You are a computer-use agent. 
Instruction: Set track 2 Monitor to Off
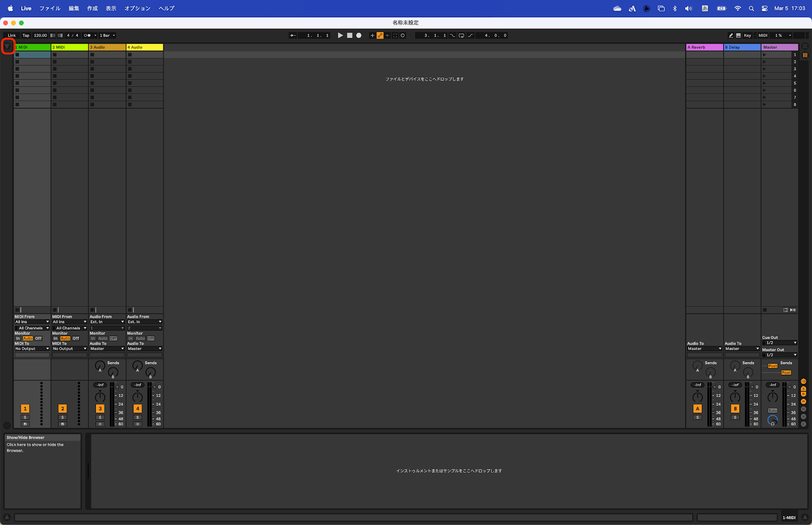point(76,339)
